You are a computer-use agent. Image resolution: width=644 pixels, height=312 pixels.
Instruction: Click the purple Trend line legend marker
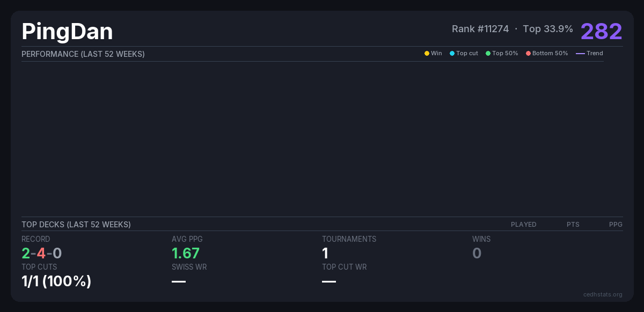click(580, 54)
